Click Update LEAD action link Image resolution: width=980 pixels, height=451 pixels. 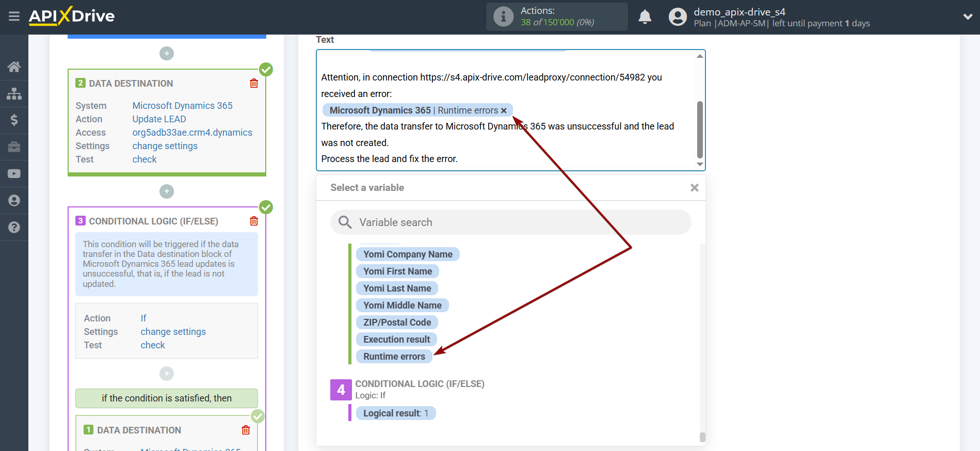159,119
